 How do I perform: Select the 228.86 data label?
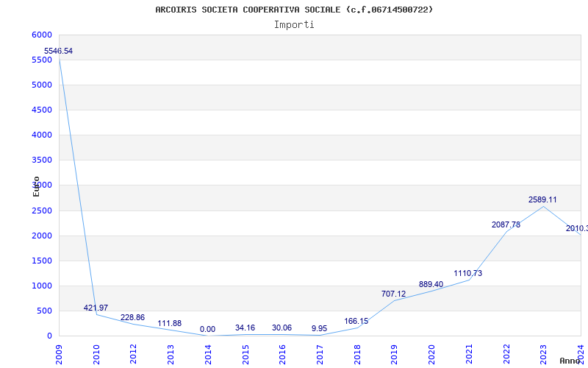point(132,318)
